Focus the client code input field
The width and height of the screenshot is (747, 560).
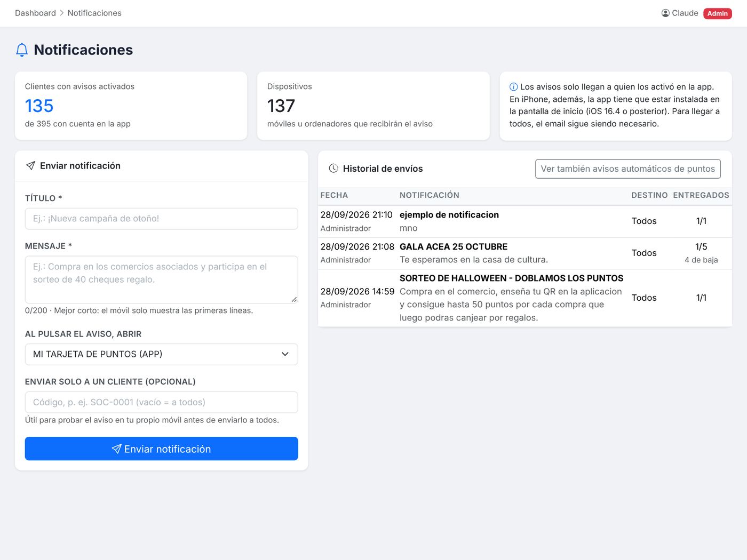point(161,402)
